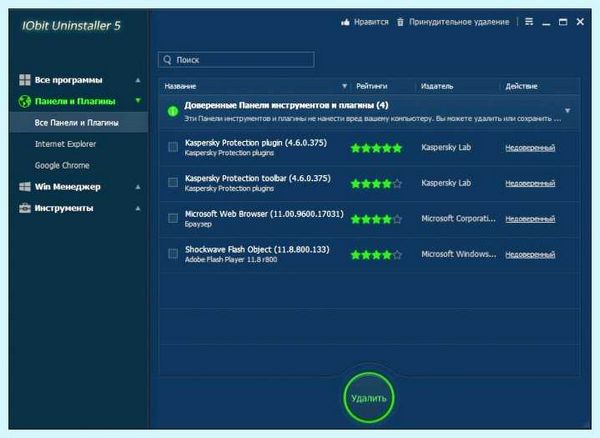Click Недоверенный link for Microsoft Web Browser

click(x=530, y=219)
